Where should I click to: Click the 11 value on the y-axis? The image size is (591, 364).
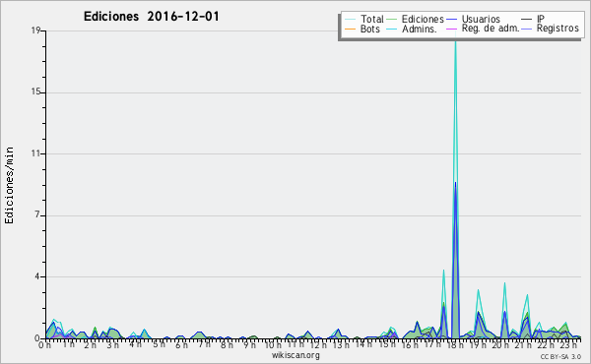coord(35,153)
